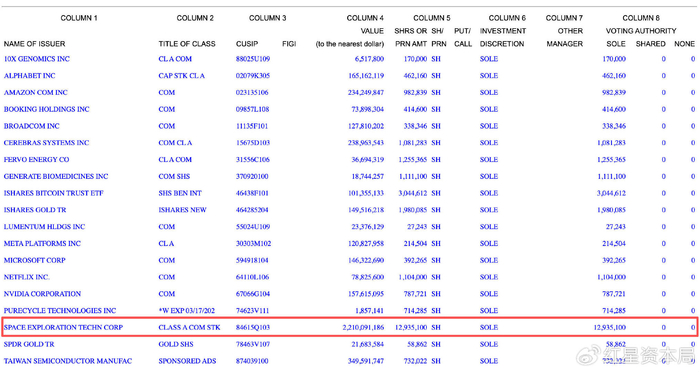Open LUMENTUM HLDGS INC entry
The image size is (700, 372).
(x=44, y=227)
